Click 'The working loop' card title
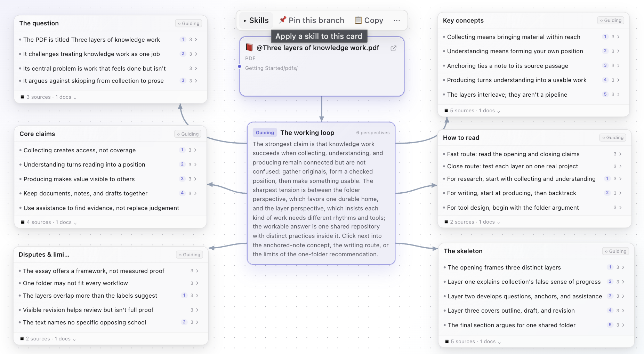Image resolution: width=644 pixels, height=354 pixels. (x=307, y=132)
